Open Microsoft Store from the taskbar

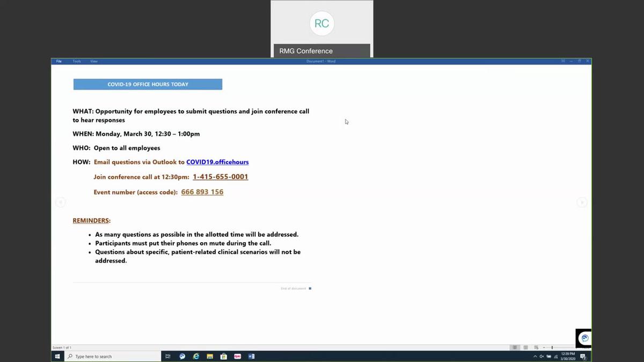tap(224, 357)
